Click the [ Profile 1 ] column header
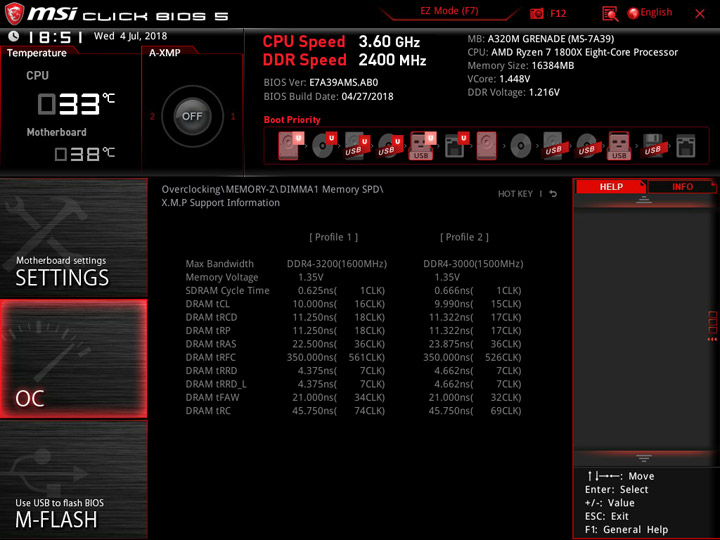The image size is (720, 540). (333, 237)
